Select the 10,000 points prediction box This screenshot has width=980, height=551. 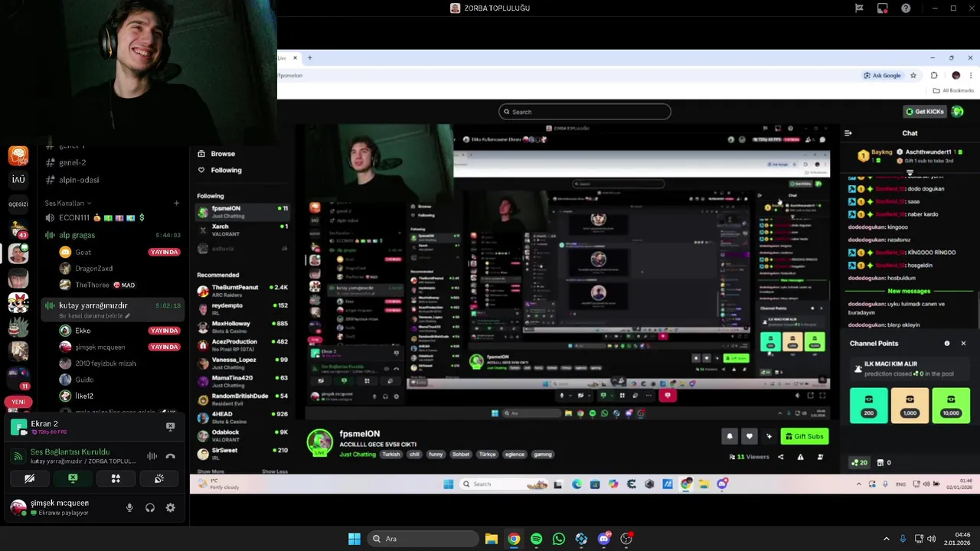[951, 406]
